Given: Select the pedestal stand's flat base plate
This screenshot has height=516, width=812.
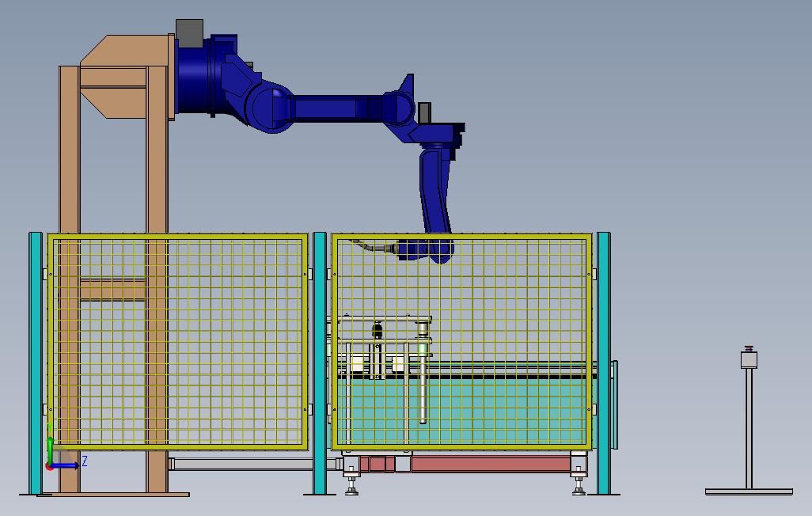Looking at the screenshot, I should pos(749,491).
